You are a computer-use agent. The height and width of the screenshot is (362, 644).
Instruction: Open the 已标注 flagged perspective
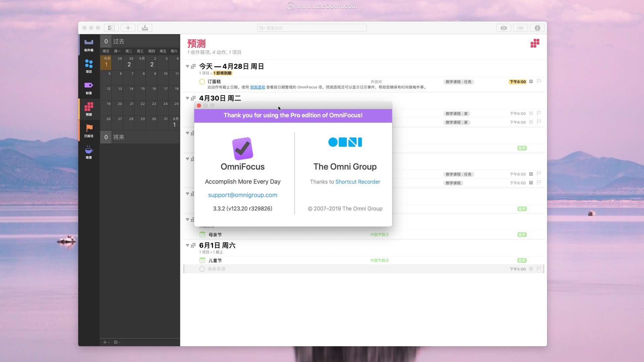[x=89, y=131]
